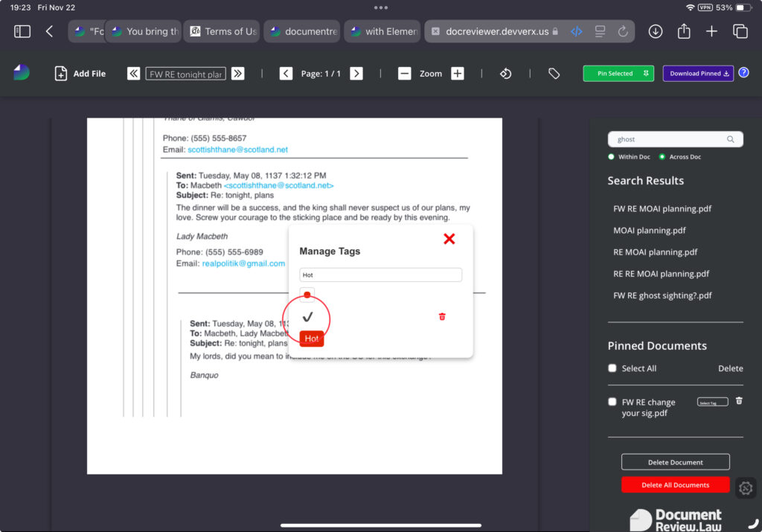Delete the Hot tag with trash icon
Viewport: 762px width, 532px height.
(x=442, y=317)
